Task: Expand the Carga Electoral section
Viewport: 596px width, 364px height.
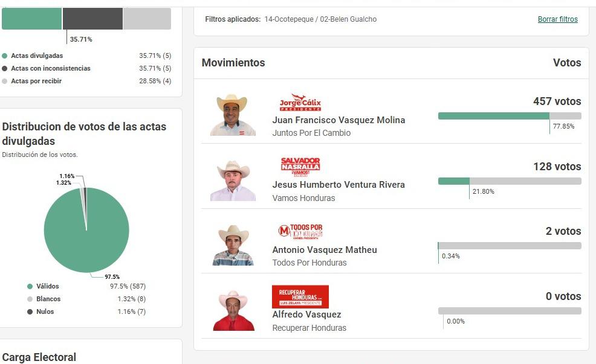Action: point(39,357)
